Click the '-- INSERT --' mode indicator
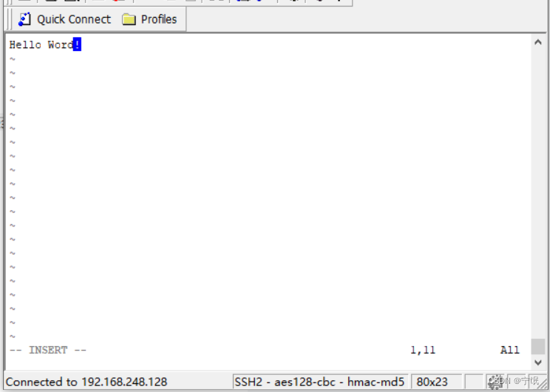The width and height of the screenshot is (550, 392). [x=48, y=351]
